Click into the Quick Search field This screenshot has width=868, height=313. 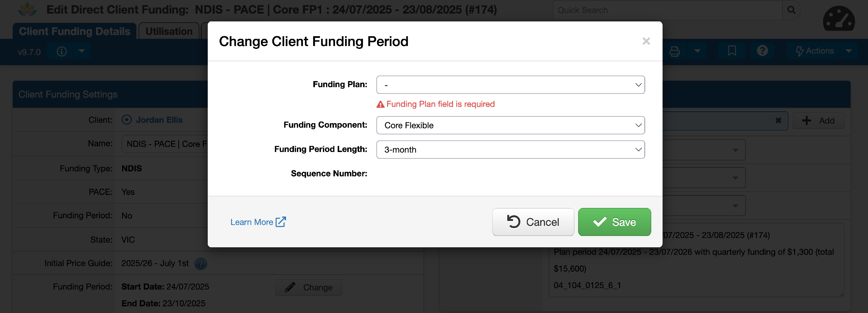[667, 10]
